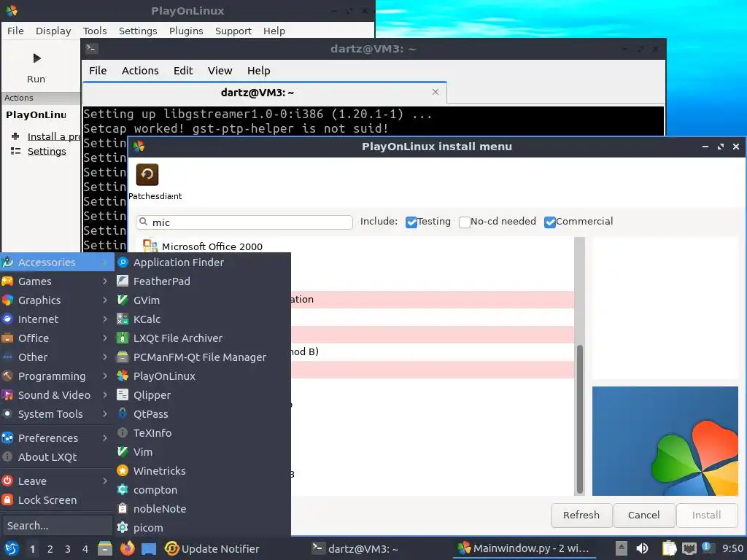Open the PlayOnLinux Plugins menu

pyautogui.click(x=186, y=31)
